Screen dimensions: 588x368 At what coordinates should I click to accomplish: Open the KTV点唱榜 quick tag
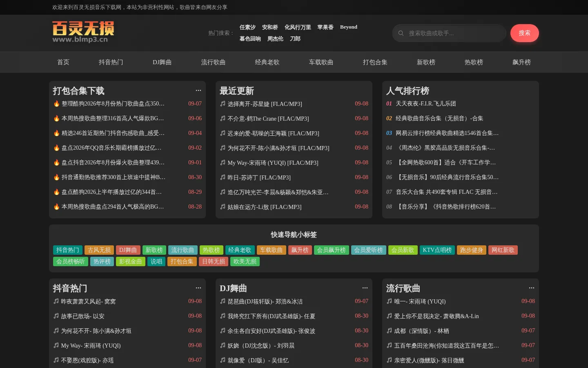[437, 250]
